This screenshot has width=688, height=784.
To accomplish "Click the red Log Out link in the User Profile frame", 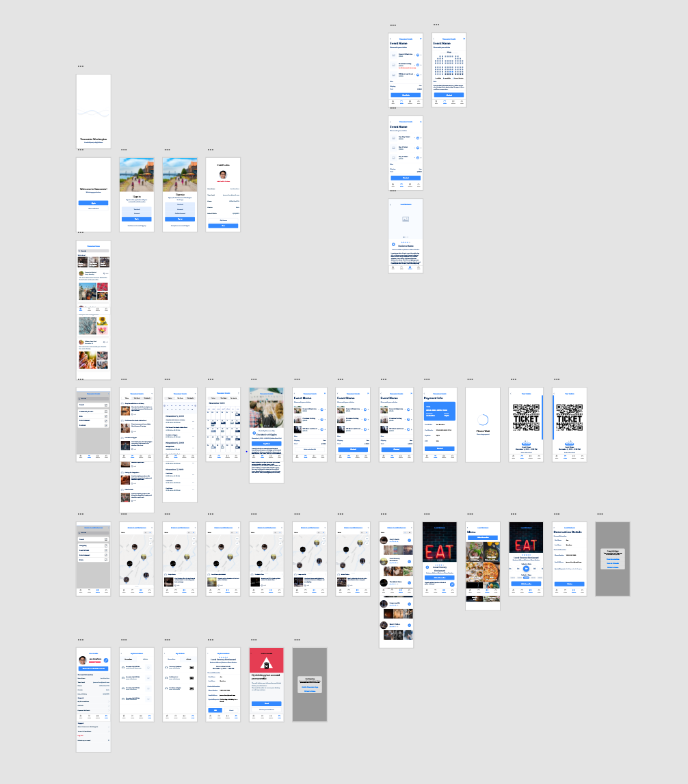I will tap(81, 736).
